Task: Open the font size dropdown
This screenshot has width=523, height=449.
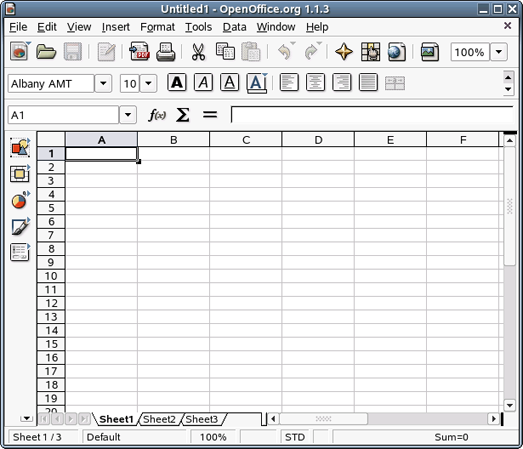Action: 148,83
